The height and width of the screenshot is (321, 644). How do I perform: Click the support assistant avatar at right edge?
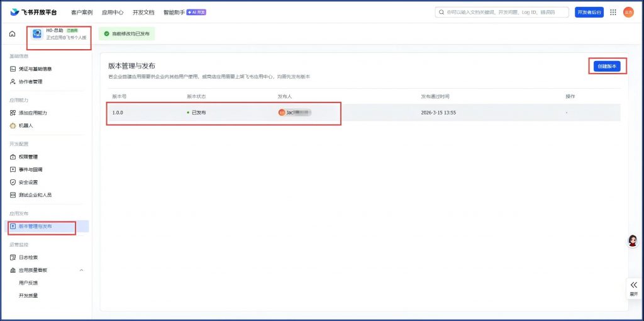[633, 241]
